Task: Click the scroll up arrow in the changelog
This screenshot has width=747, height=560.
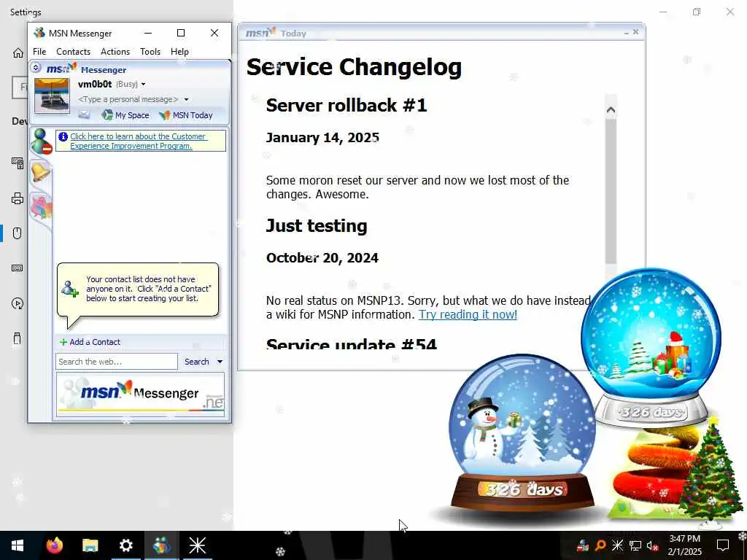Action: (611, 110)
